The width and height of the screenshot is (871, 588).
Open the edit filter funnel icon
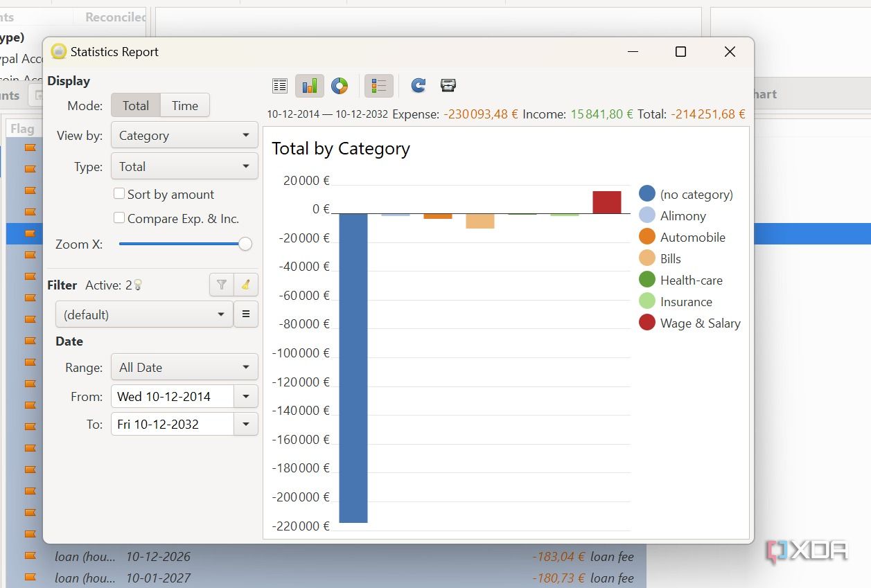222,285
